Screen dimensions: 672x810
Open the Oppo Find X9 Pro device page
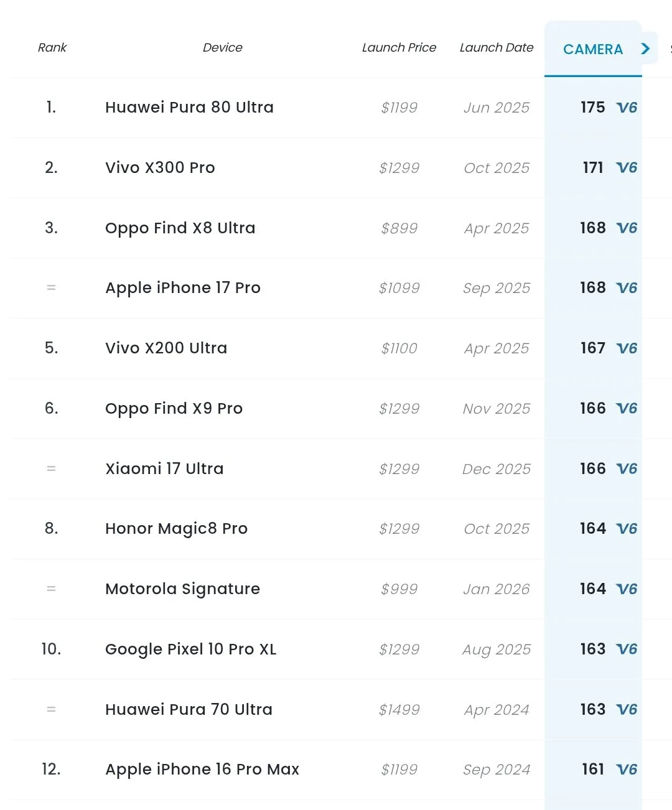click(174, 408)
